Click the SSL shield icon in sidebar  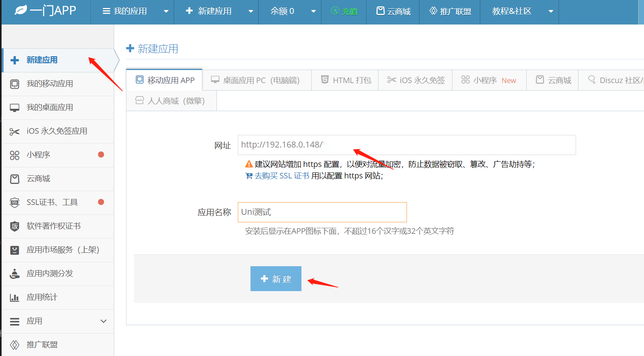(15, 203)
